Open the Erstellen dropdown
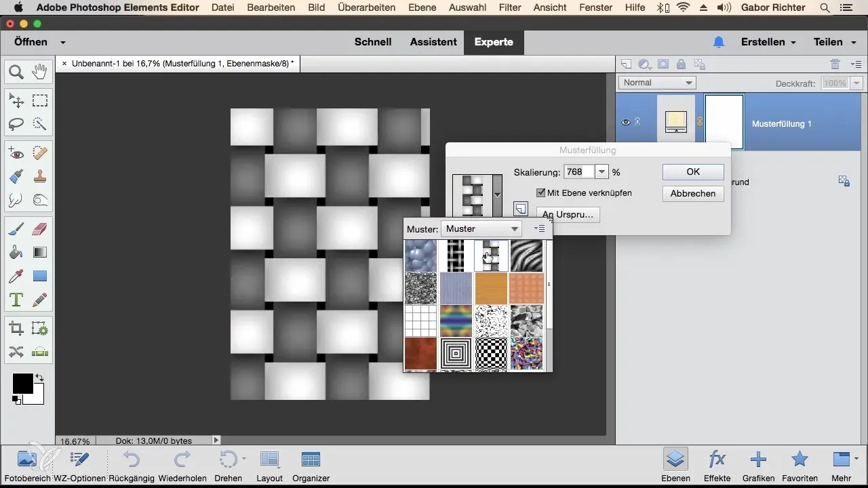This screenshot has height=488, width=868. (x=768, y=42)
